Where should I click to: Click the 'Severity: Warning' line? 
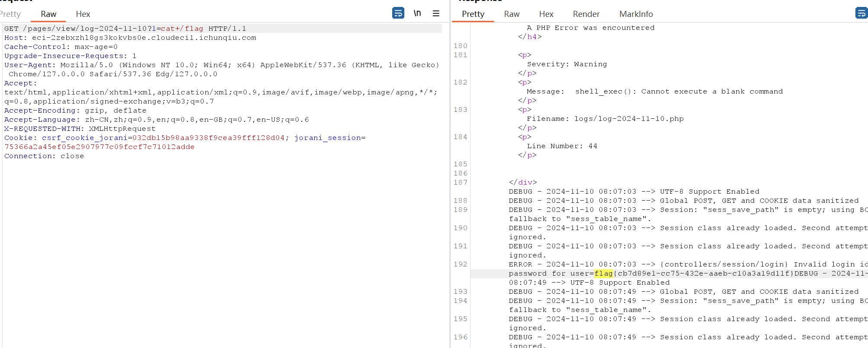[x=567, y=64]
